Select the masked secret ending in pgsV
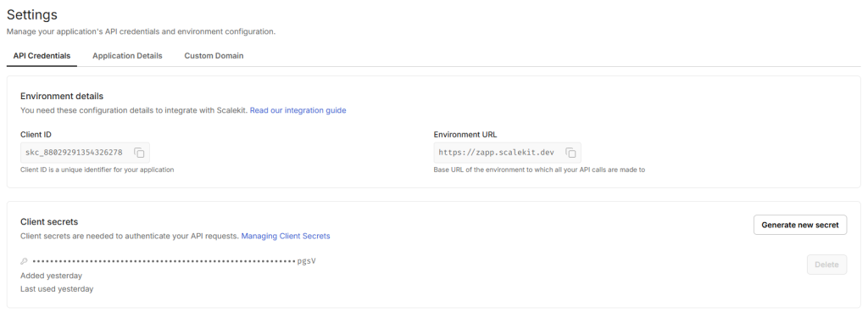868x318 pixels. [174, 261]
